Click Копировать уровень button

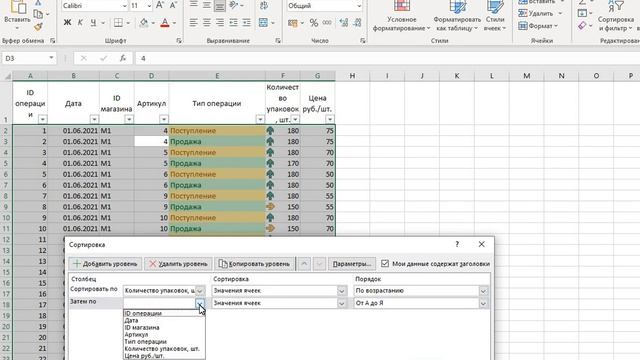point(254,264)
